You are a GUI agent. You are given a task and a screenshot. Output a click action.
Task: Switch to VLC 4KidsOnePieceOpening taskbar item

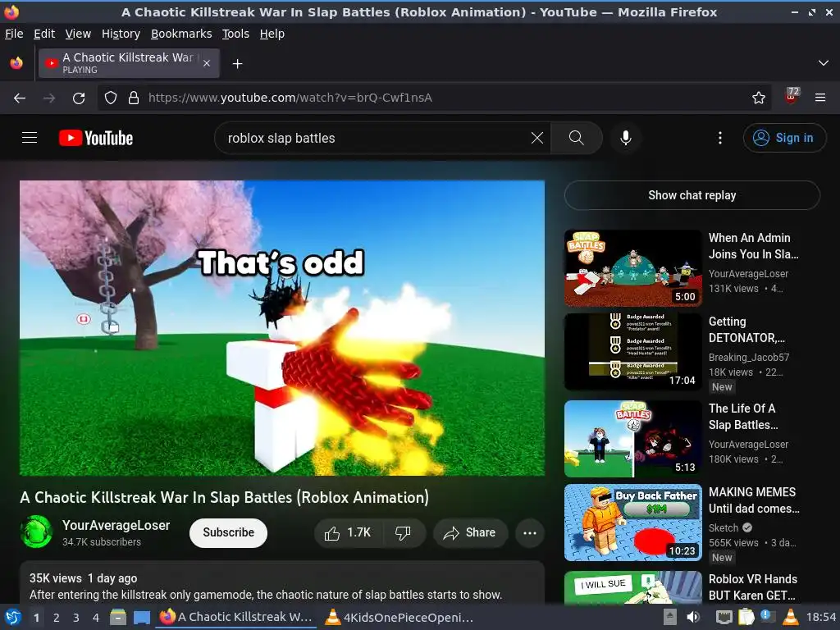(x=399, y=617)
